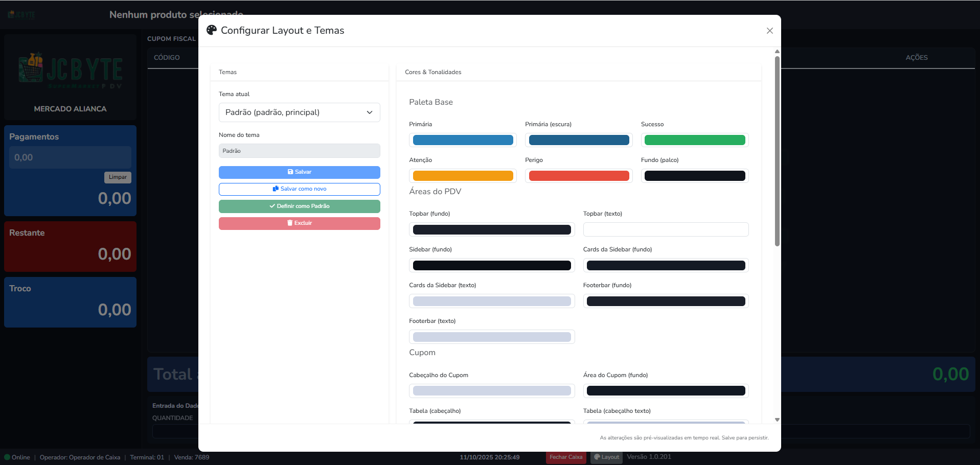Click the Layout button in the footer
980x465 pixels.
(x=606, y=457)
